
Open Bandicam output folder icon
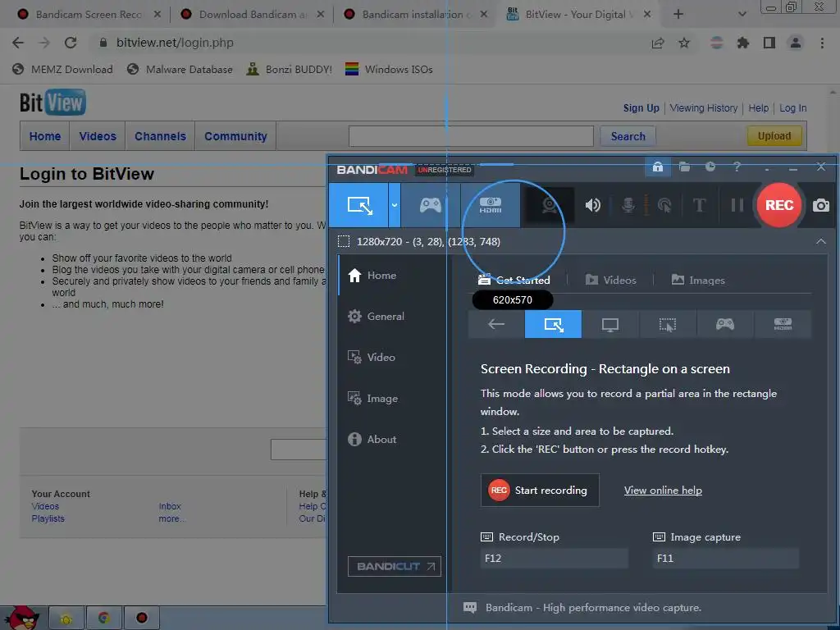pyautogui.click(x=684, y=167)
